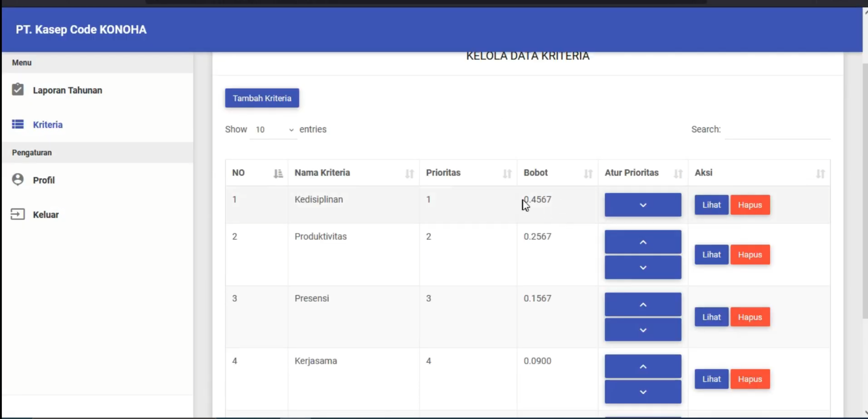
Task: Sort by Aksi column arrows
Action: pos(820,173)
